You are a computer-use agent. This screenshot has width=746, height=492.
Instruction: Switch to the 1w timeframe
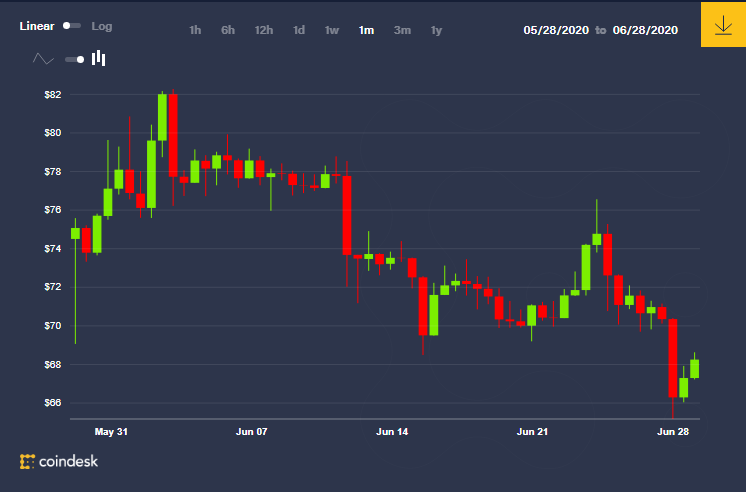(x=332, y=30)
